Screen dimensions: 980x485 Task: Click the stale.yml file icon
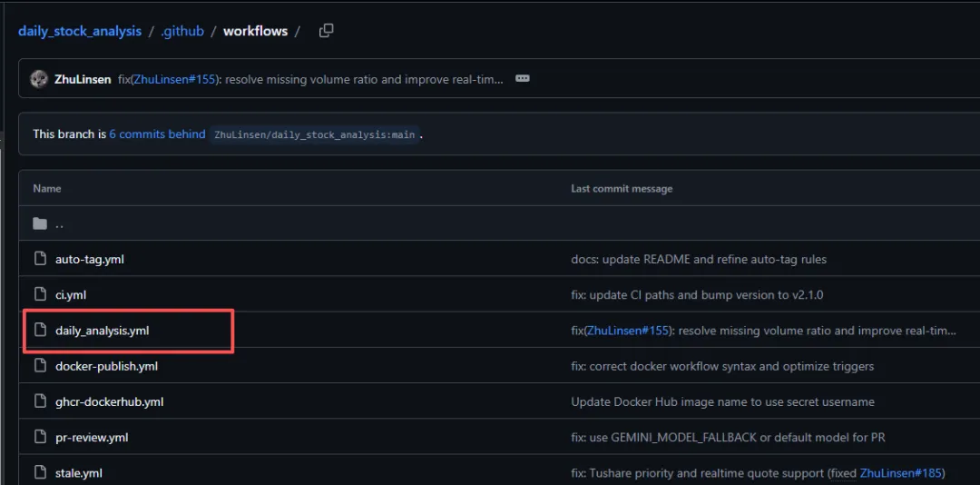pyautogui.click(x=40, y=472)
